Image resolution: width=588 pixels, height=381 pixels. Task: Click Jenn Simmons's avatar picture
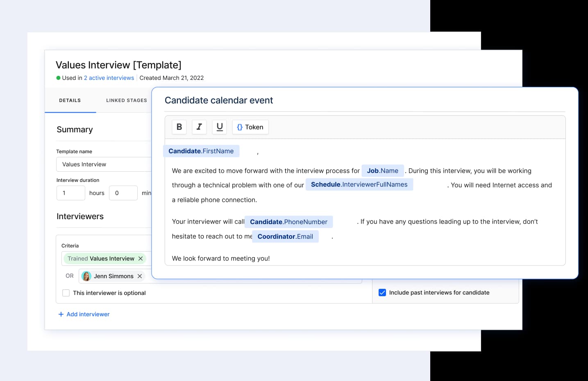pos(86,276)
